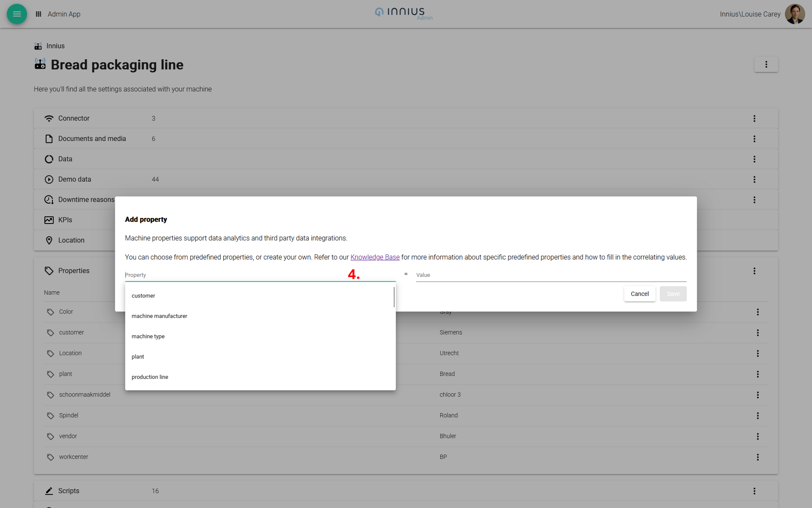
Task: Click the Demo data play icon
Action: point(49,179)
